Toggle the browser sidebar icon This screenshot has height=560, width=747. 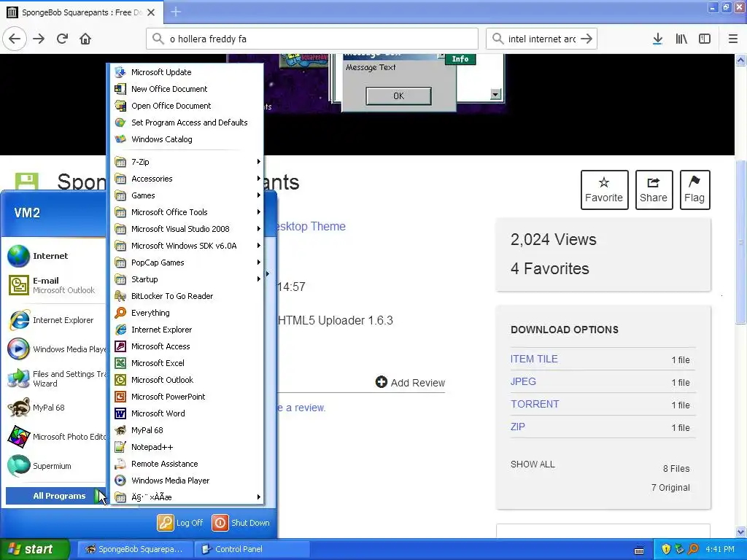coord(705,39)
